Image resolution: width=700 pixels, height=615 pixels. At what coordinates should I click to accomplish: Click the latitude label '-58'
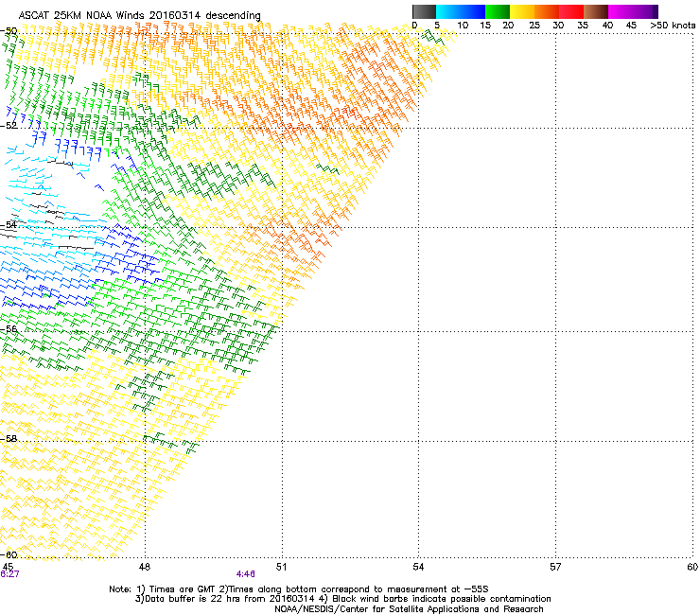[9, 439]
